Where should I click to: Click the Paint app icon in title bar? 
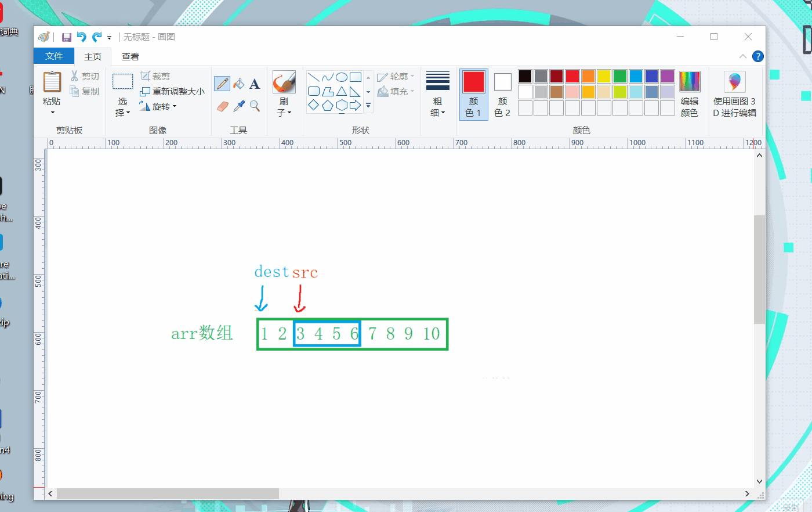pyautogui.click(x=44, y=37)
